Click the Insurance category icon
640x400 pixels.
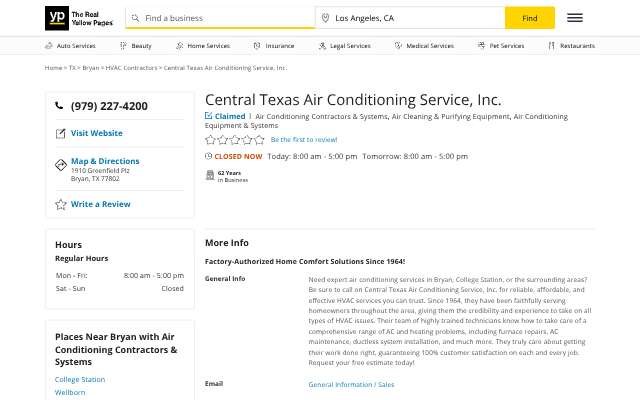[x=257, y=46]
